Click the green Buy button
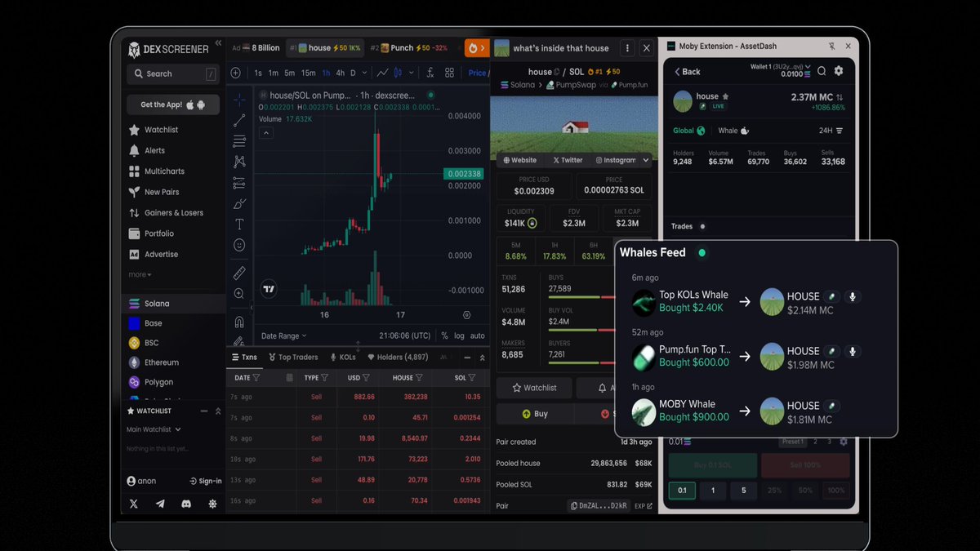 click(x=535, y=414)
